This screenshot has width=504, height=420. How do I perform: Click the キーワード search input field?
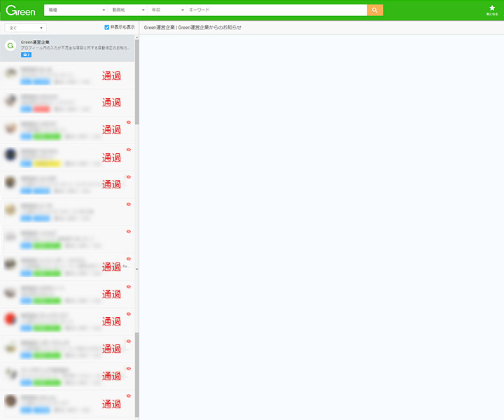(x=276, y=10)
